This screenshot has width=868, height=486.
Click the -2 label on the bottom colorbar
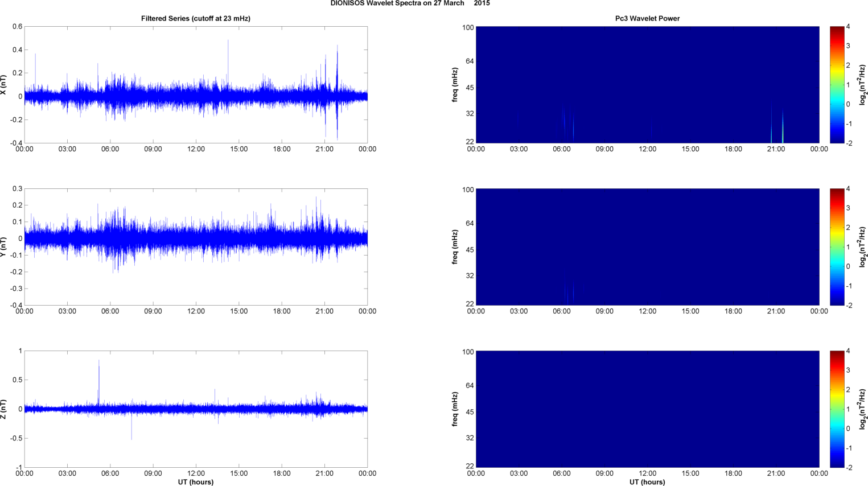coord(848,467)
